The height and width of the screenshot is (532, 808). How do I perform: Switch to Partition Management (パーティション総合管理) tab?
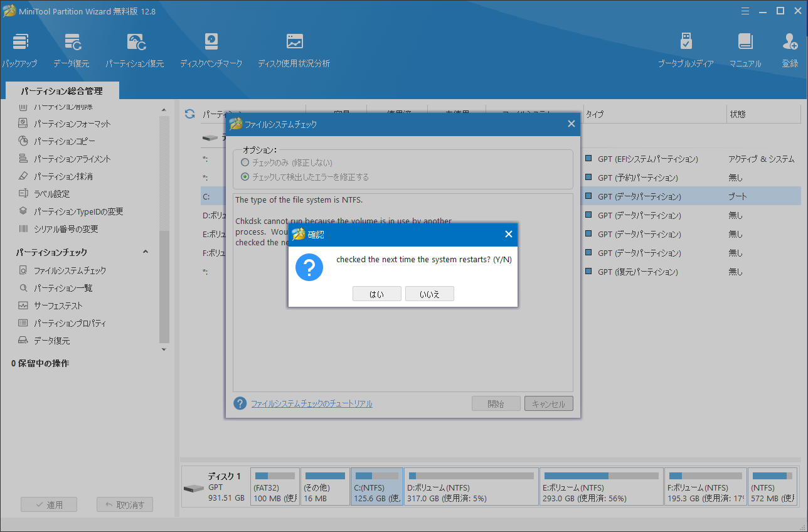tap(61, 91)
